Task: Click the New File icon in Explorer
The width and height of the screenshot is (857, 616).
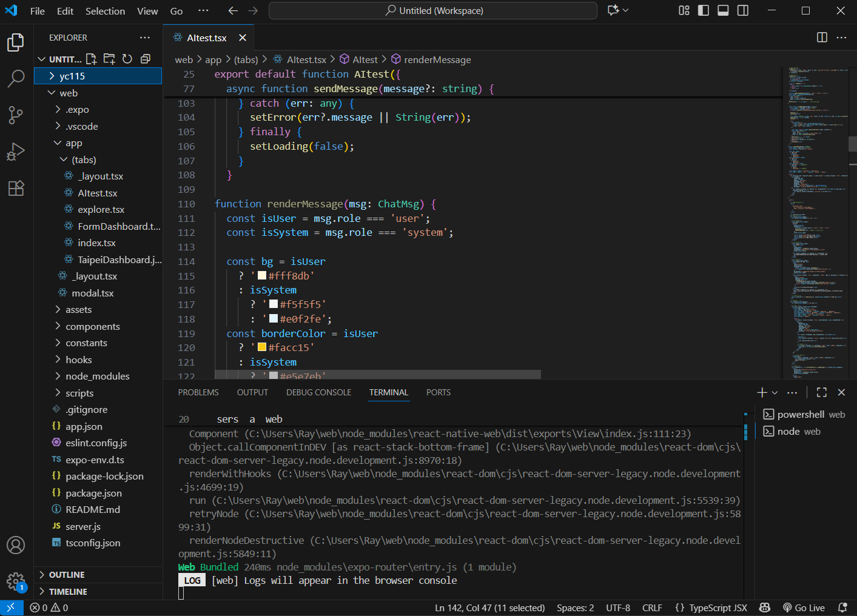Action: [x=91, y=59]
